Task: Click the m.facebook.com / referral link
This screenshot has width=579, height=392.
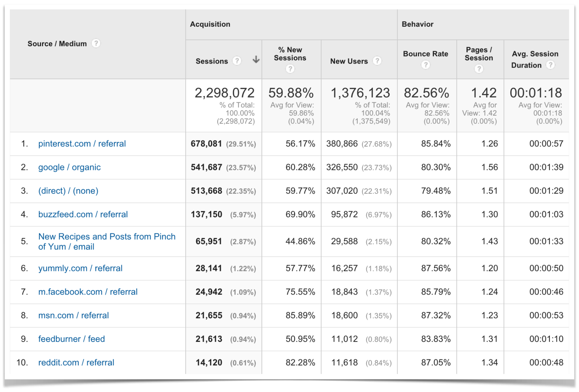Action: (x=88, y=292)
